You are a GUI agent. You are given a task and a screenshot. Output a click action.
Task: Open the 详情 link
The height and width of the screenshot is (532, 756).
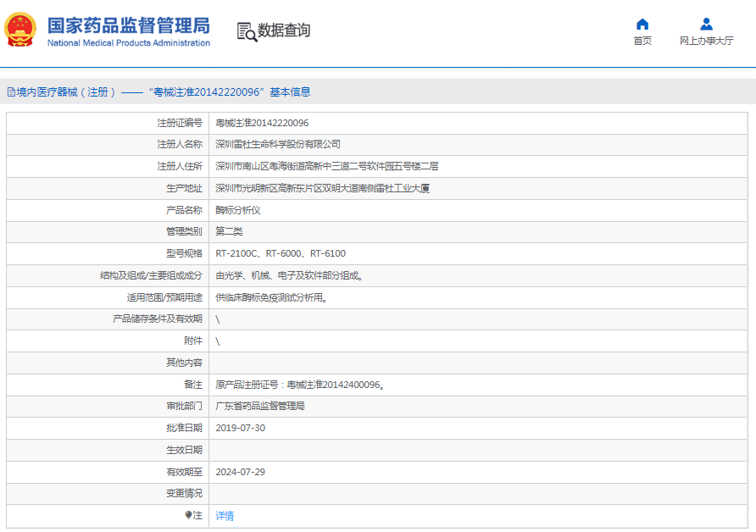pyautogui.click(x=225, y=516)
